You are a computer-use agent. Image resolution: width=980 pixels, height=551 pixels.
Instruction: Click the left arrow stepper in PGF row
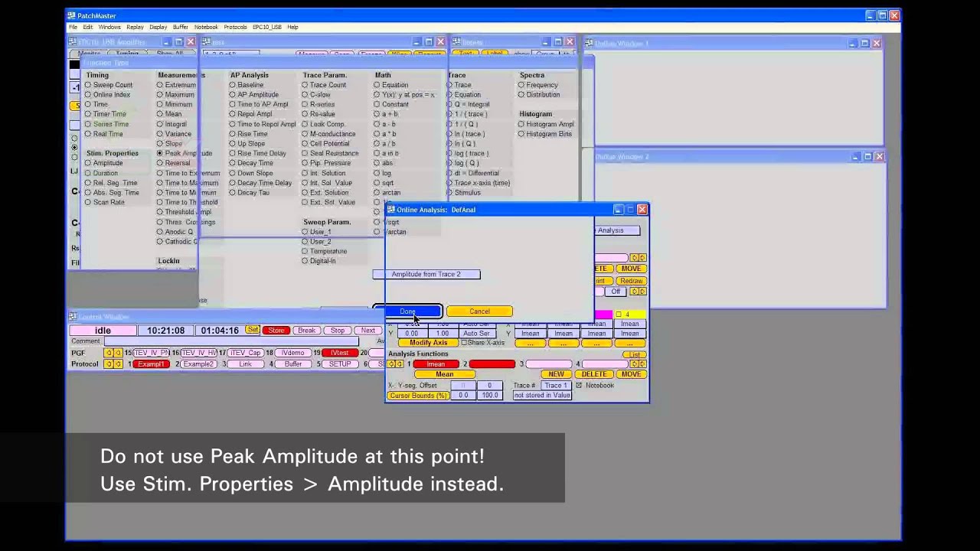(x=109, y=353)
